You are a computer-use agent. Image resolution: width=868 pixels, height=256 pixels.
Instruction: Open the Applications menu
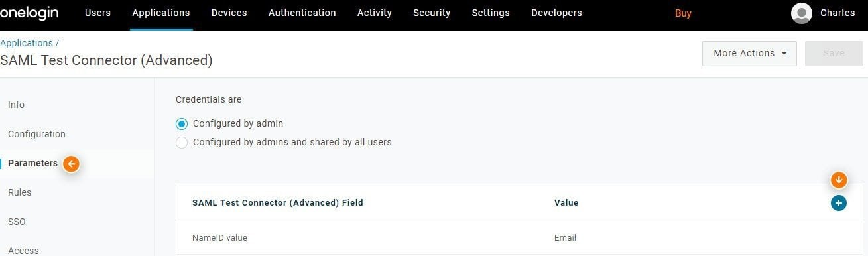coord(161,13)
